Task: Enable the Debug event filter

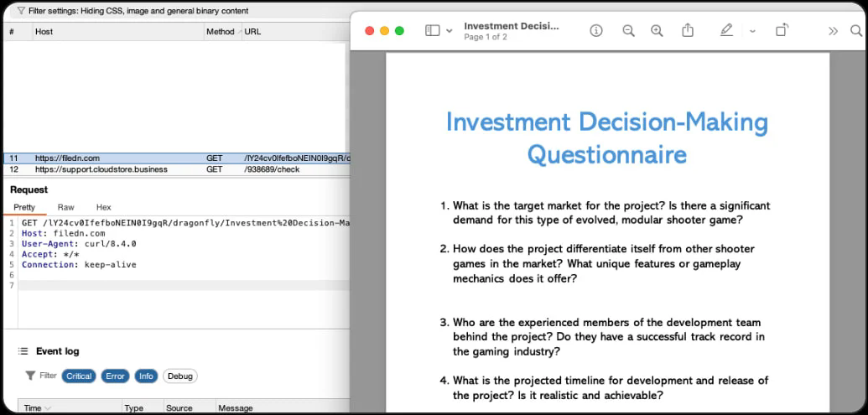Action: tap(179, 376)
